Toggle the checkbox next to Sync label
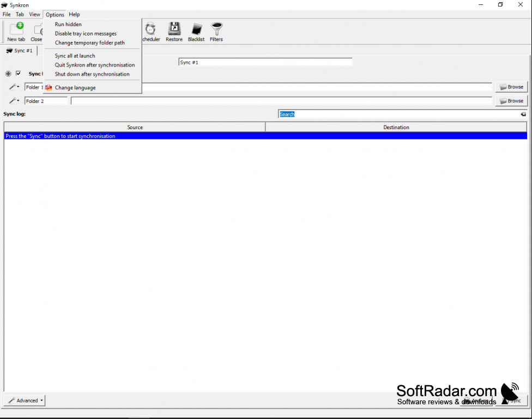 [19, 73]
